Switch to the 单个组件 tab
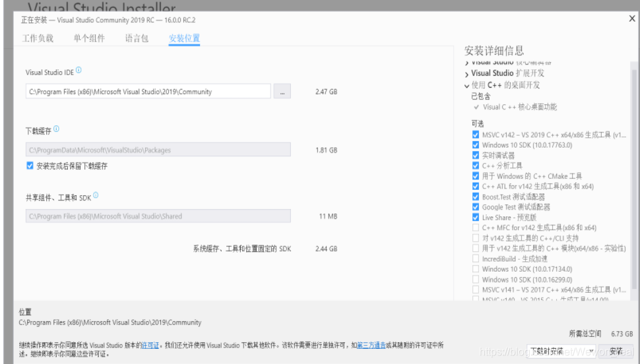The width and height of the screenshot is (640, 364). 89,38
